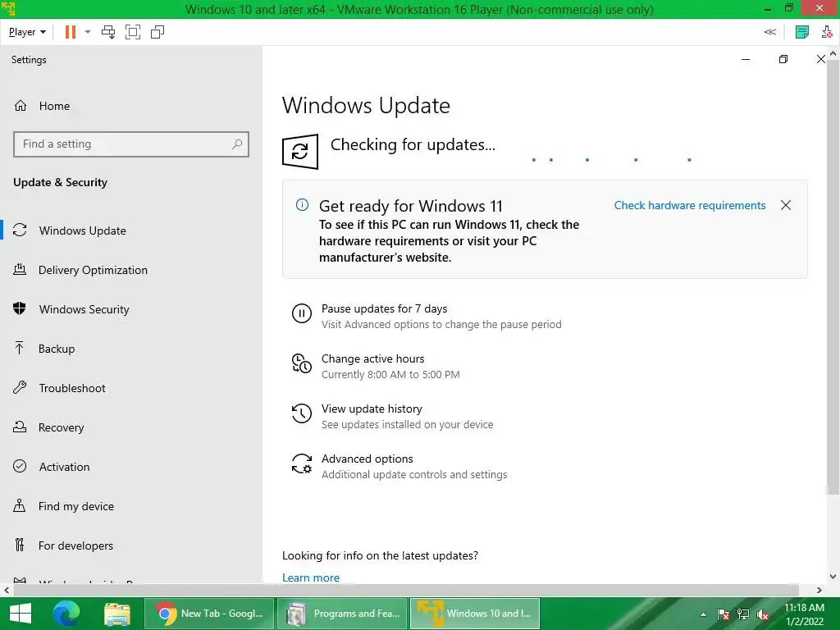
Task: Open Change active hours
Action: pyautogui.click(x=373, y=358)
